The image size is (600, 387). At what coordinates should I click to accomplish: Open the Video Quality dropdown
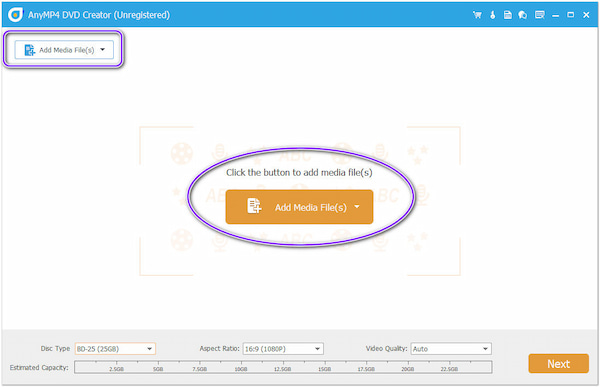(451, 349)
